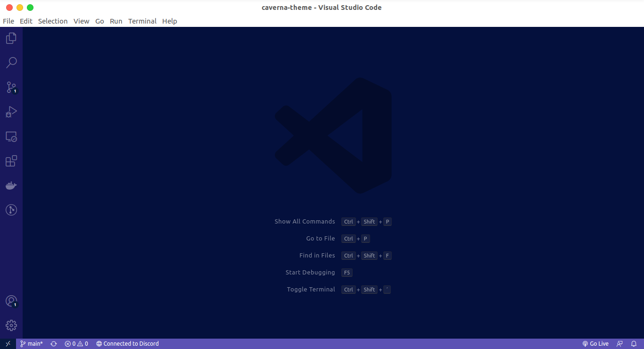Open problems panel via errors and warnings count
Viewport: 644px width, 349px height.
(x=76, y=344)
